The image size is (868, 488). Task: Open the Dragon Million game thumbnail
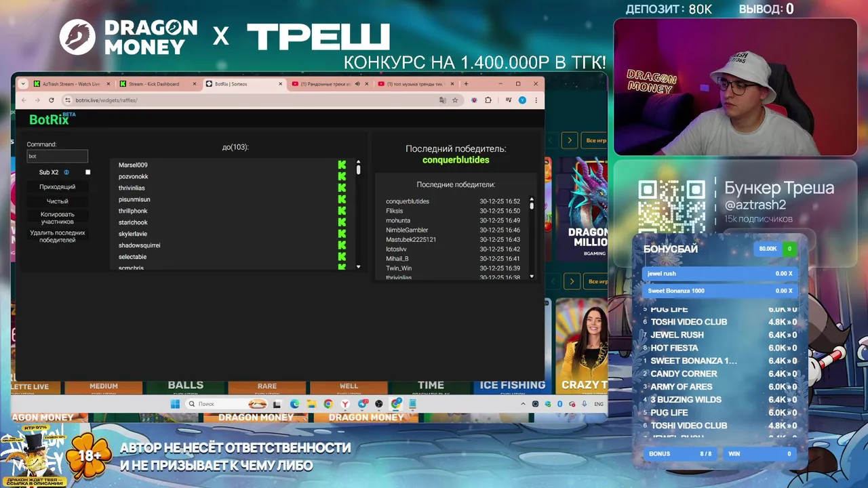coord(582,209)
